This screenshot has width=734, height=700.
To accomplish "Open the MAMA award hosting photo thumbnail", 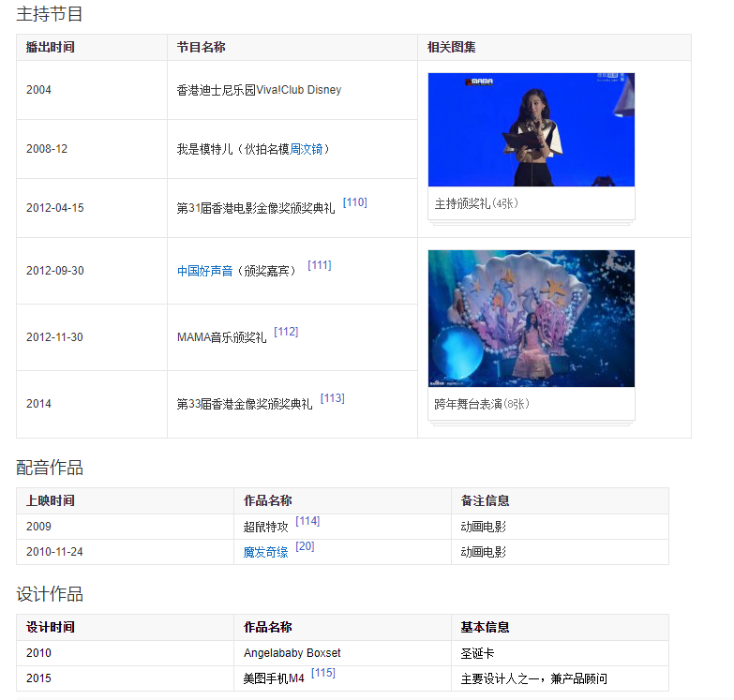I will (x=531, y=129).
